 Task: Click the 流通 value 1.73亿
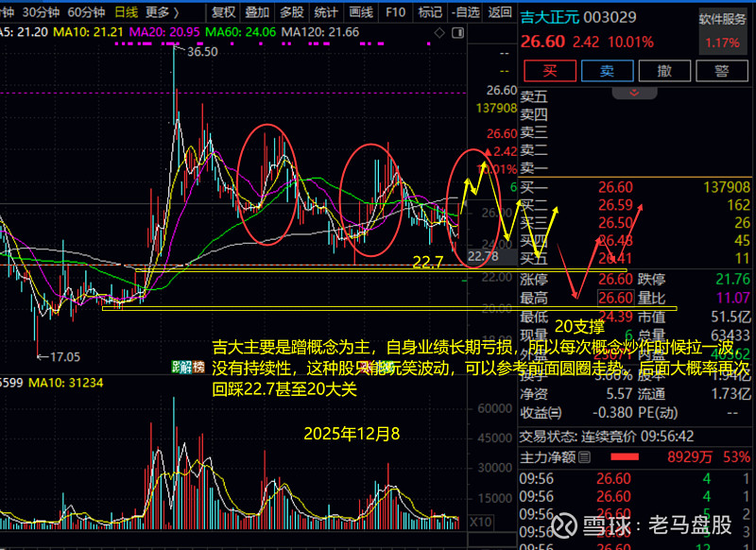pos(730,394)
